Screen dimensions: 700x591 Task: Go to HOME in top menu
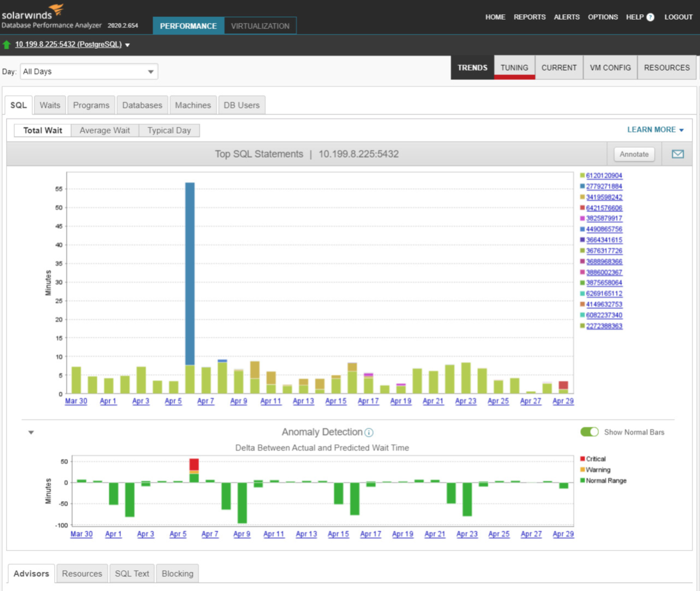pos(495,17)
